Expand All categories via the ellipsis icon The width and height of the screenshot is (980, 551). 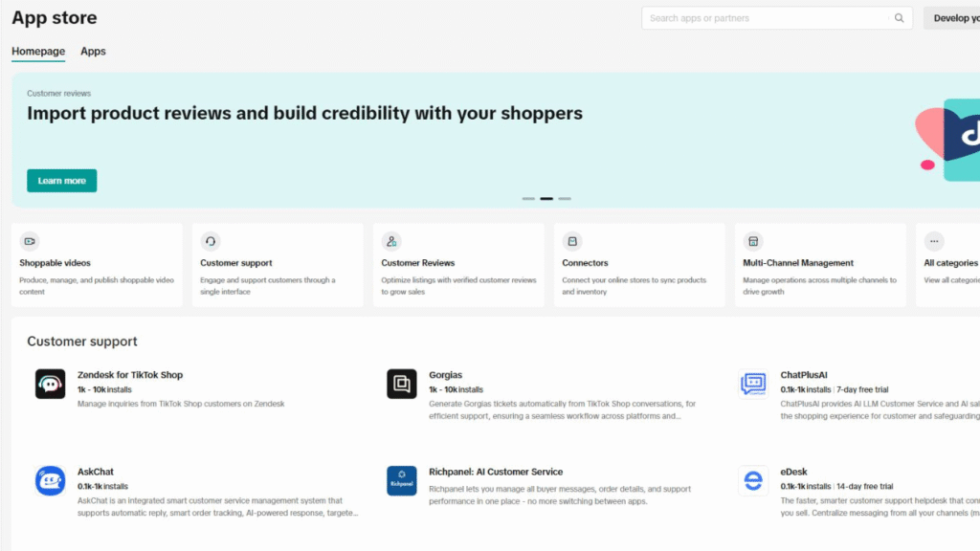pyautogui.click(x=934, y=241)
